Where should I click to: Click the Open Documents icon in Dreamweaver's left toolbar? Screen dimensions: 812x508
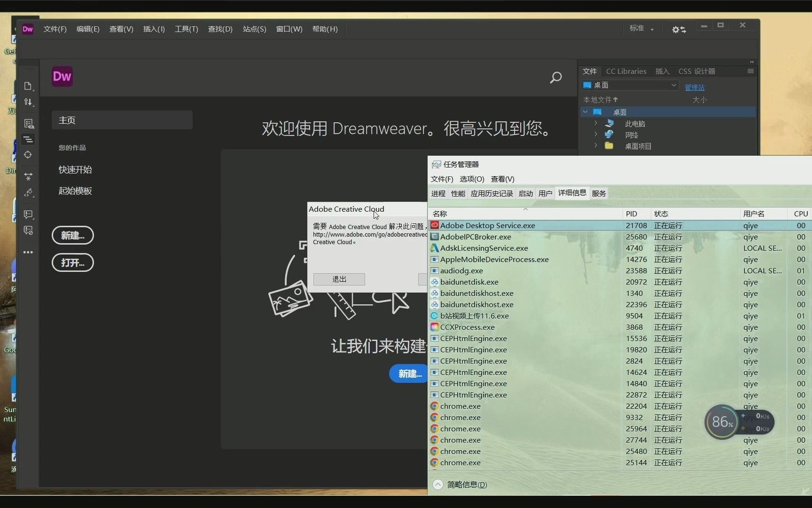(x=28, y=86)
